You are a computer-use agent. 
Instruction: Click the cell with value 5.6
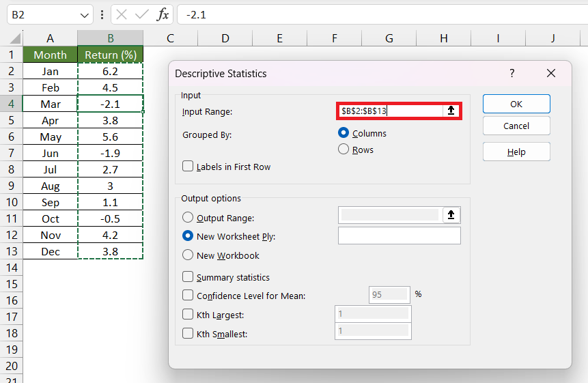(x=110, y=137)
